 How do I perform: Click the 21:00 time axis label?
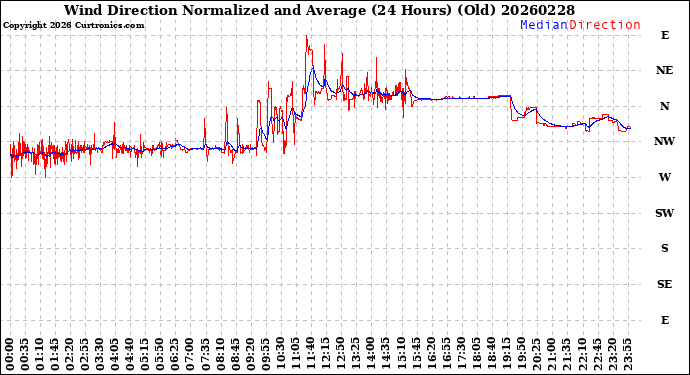pos(550,355)
